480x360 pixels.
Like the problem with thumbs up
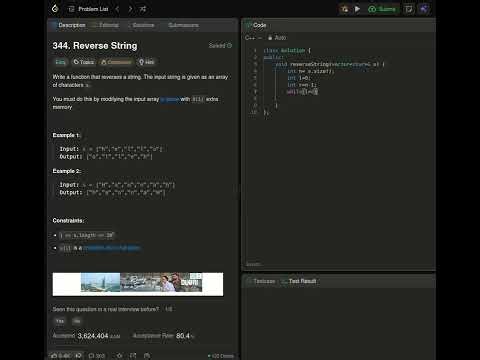(x=60, y=356)
